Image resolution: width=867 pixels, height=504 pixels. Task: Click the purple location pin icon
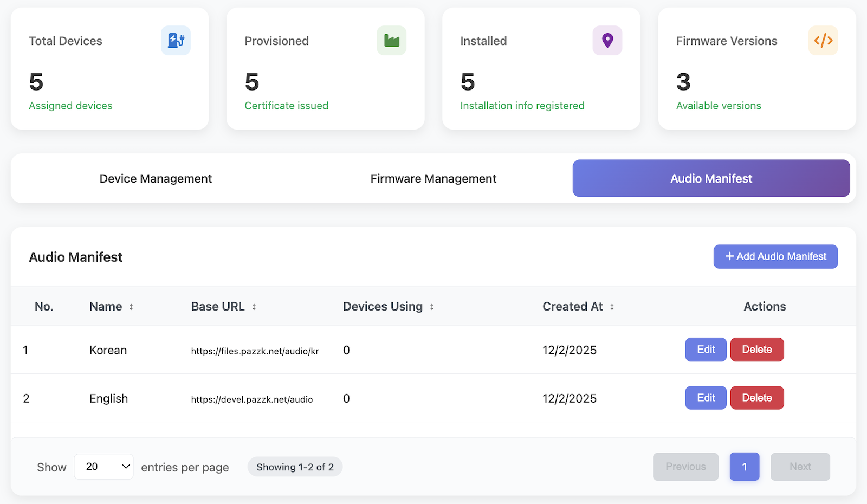(607, 41)
